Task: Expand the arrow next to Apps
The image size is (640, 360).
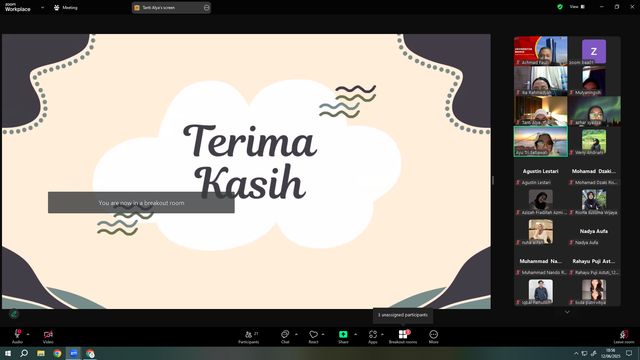Action: point(382,334)
